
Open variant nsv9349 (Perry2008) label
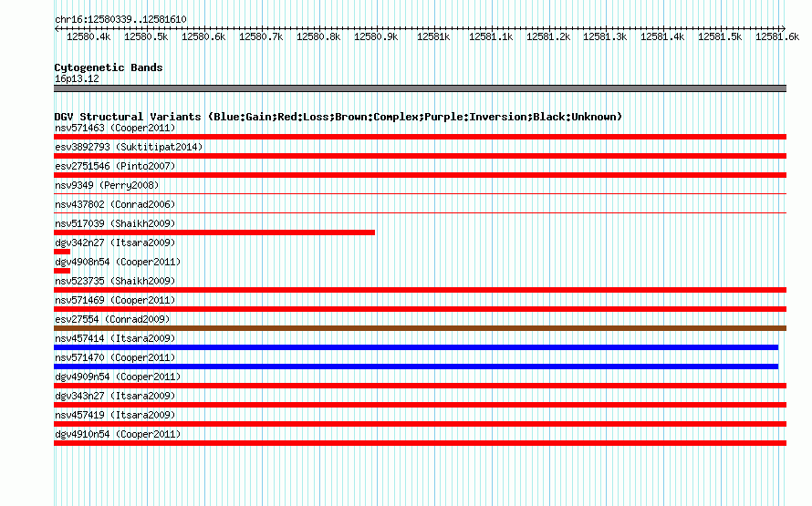(x=107, y=185)
